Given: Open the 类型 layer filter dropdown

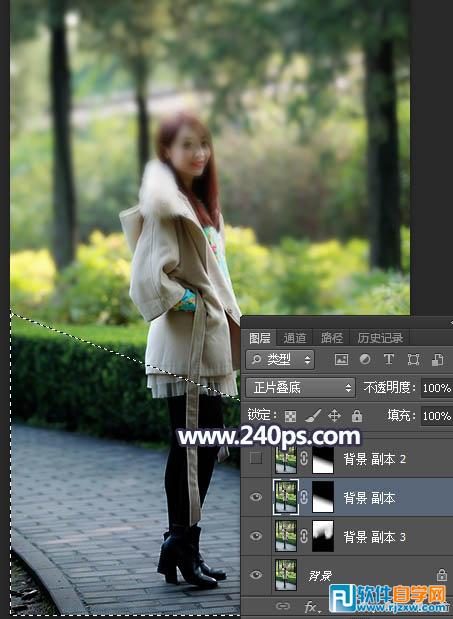Looking at the screenshot, I should 280,360.
